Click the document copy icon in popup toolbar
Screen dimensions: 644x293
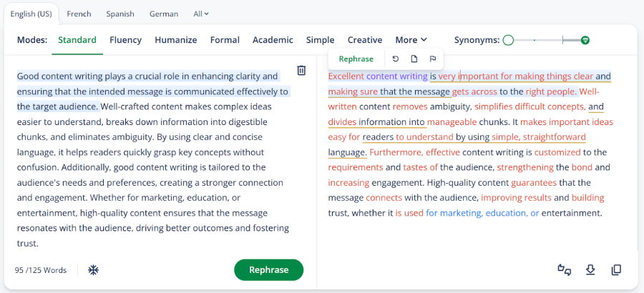coord(414,59)
